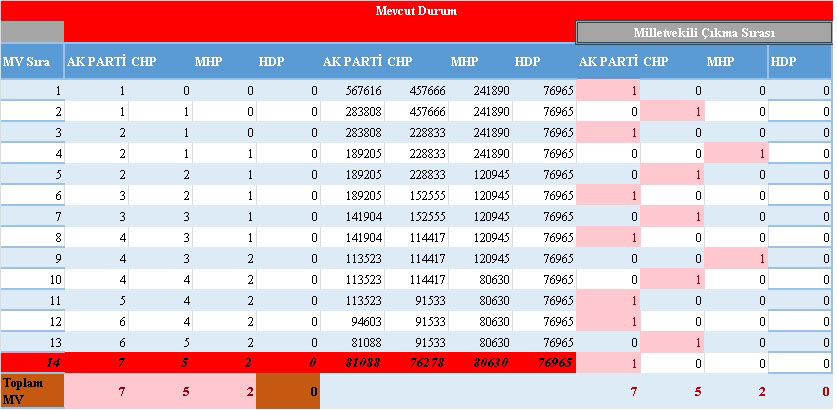
Task: Select 241890 in row 1
Action: (x=480, y=91)
